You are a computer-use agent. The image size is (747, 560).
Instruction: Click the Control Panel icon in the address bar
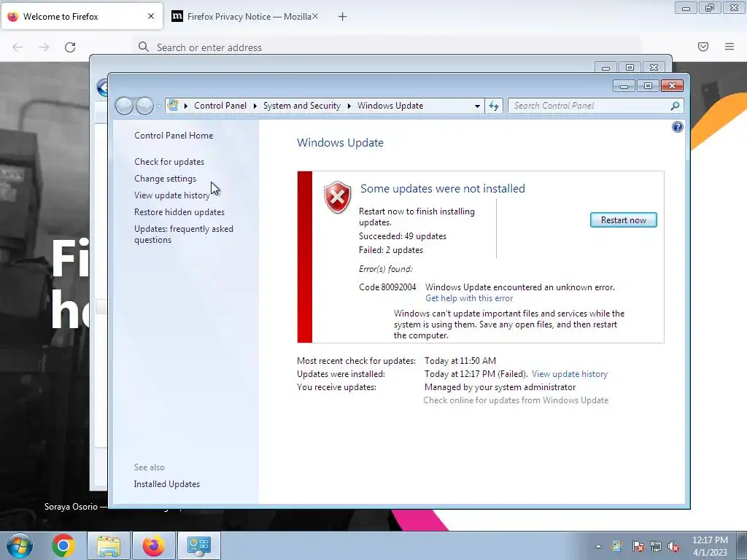(174, 105)
